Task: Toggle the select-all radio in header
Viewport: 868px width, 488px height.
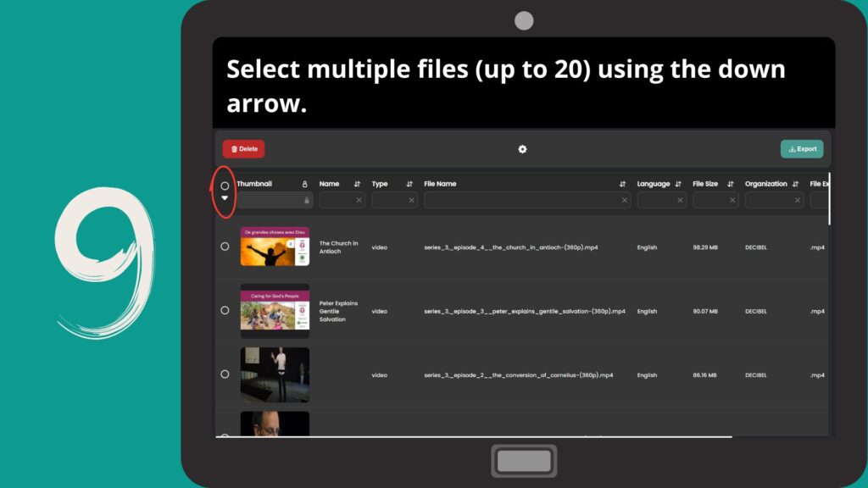Action: coord(225,186)
